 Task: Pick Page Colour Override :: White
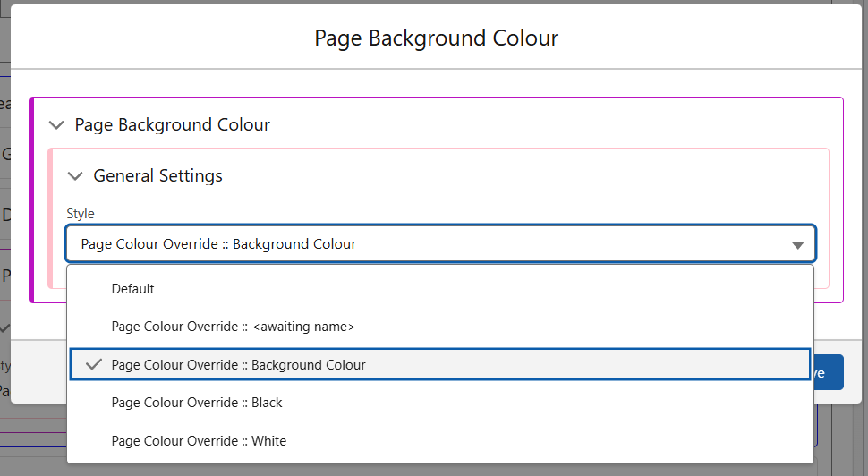(199, 441)
